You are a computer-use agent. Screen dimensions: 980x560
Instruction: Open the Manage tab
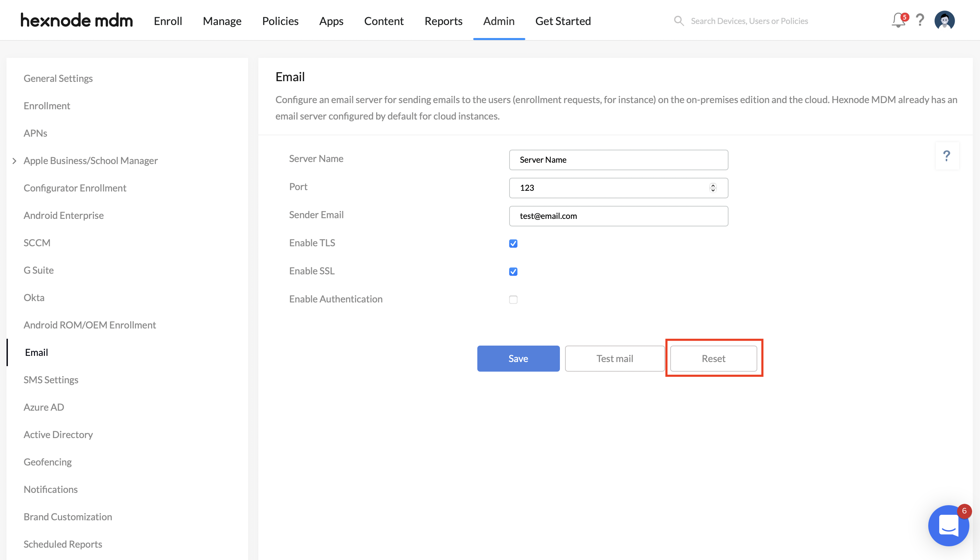point(222,21)
